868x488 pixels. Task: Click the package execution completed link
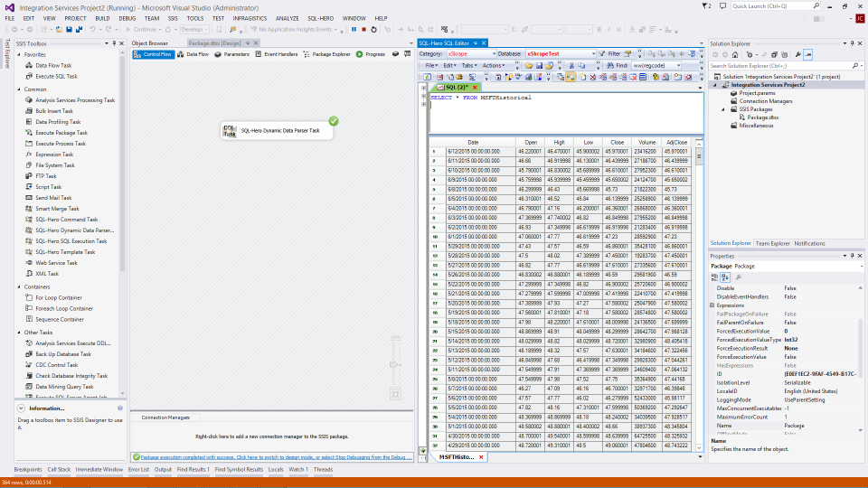(x=277, y=457)
